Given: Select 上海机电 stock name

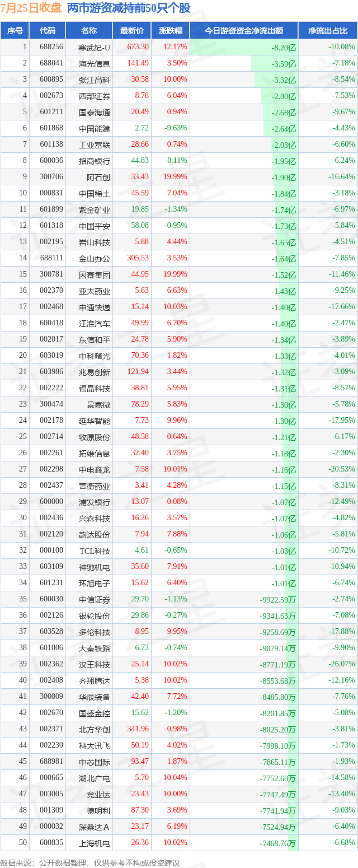Looking at the screenshot, I should click(x=95, y=843).
